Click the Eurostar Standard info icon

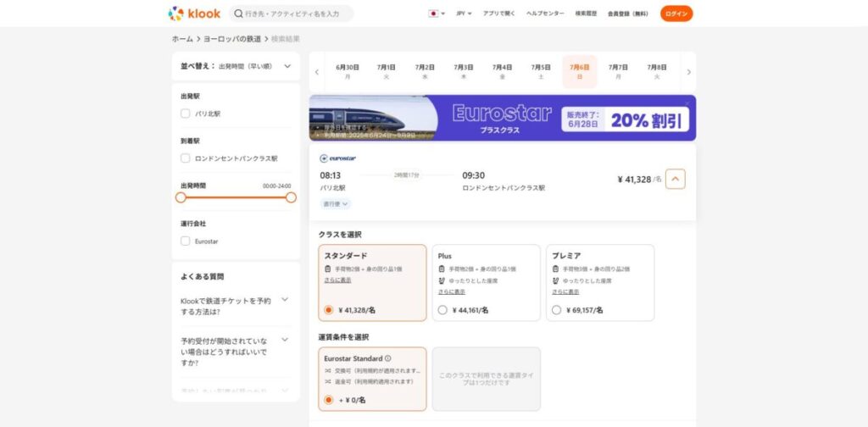tap(387, 358)
